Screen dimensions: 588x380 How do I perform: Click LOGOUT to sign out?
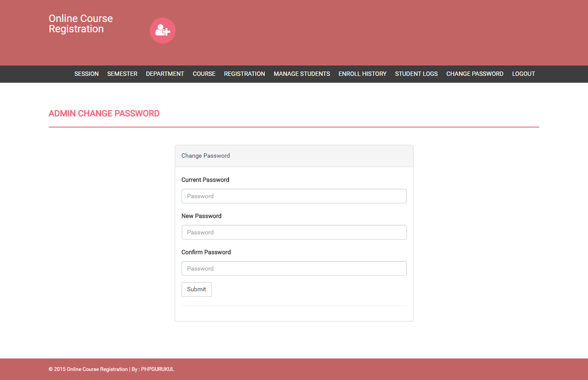point(523,74)
